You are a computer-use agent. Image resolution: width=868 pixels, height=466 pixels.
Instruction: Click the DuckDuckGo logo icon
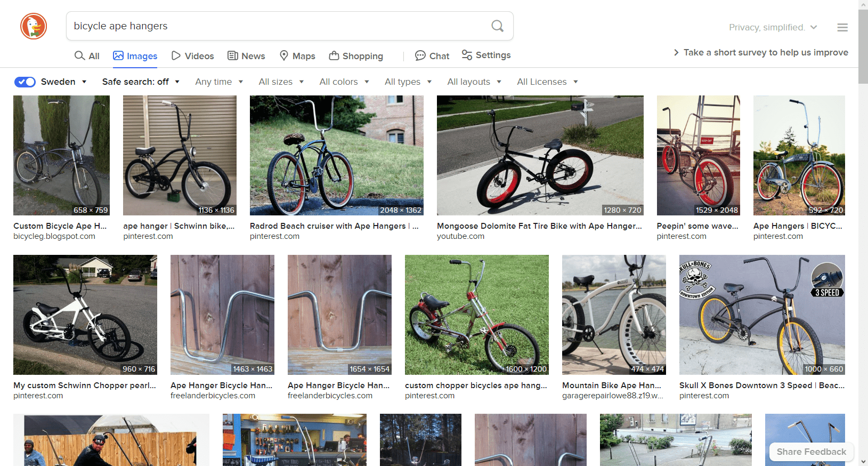pos(34,26)
